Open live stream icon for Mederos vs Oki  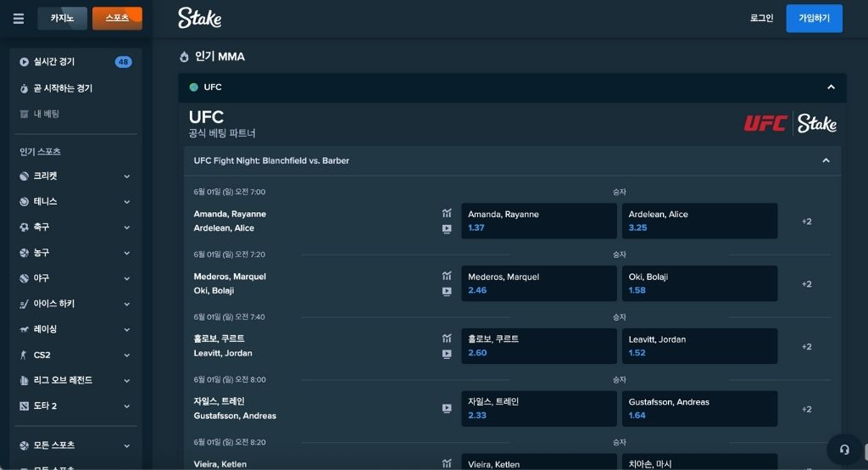[x=447, y=291]
